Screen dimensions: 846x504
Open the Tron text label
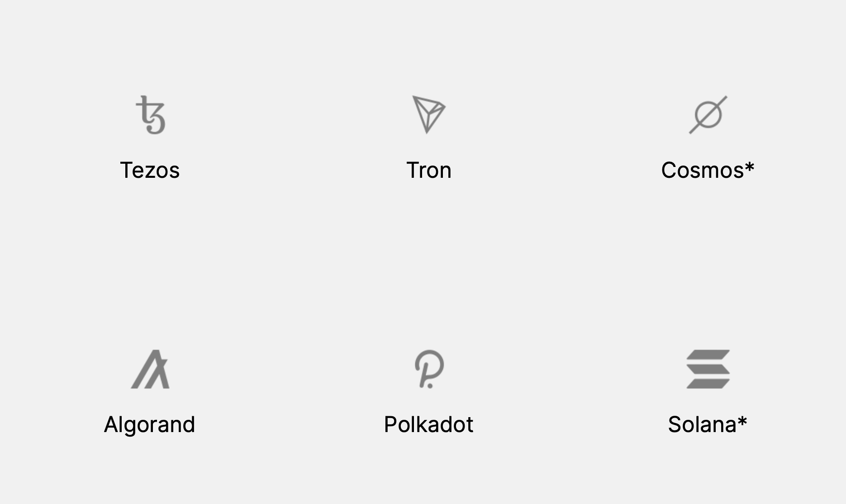click(x=429, y=171)
